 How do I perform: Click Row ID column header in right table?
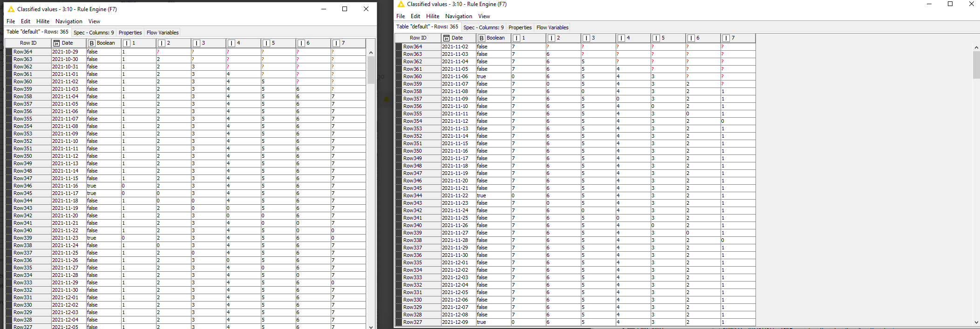click(418, 38)
